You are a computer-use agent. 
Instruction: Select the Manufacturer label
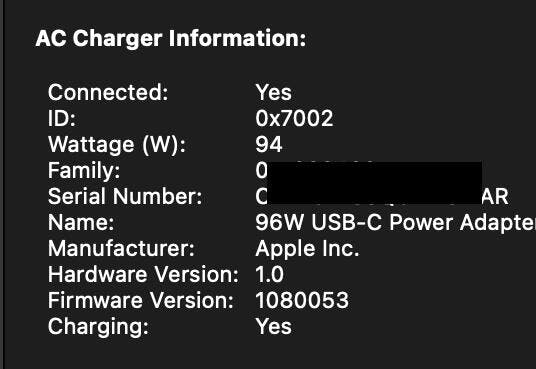click(121, 249)
